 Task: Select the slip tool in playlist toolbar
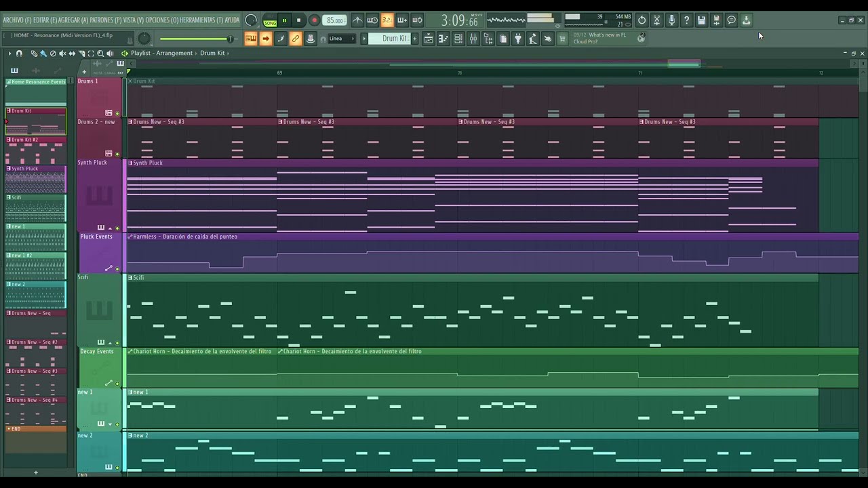(72, 53)
